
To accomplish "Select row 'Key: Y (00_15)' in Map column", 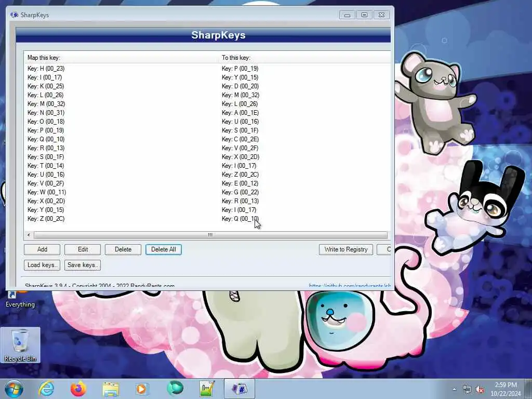I will [46, 210].
